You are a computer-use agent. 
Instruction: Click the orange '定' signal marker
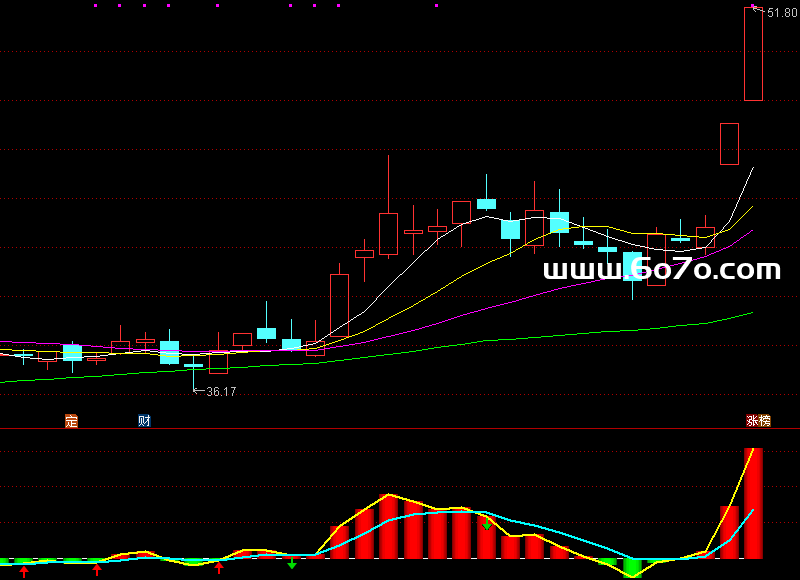(x=71, y=421)
